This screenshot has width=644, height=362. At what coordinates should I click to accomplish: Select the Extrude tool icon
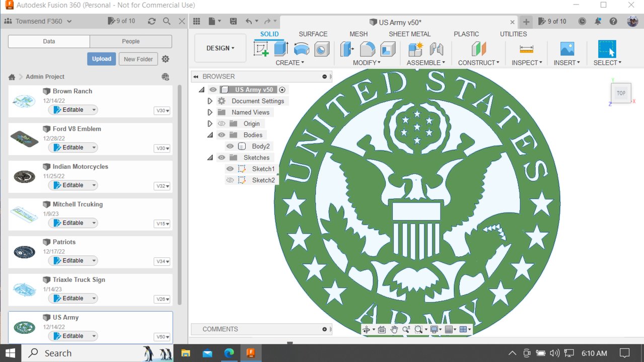point(281,49)
